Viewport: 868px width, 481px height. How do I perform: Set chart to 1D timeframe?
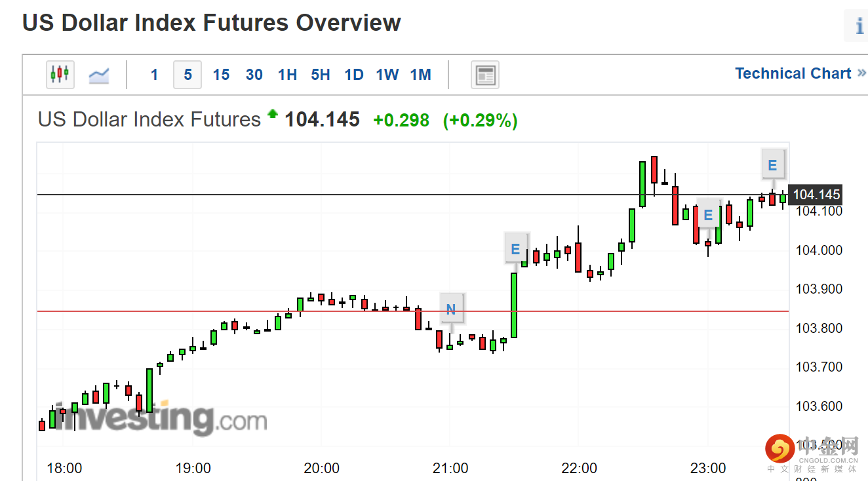(354, 75)
